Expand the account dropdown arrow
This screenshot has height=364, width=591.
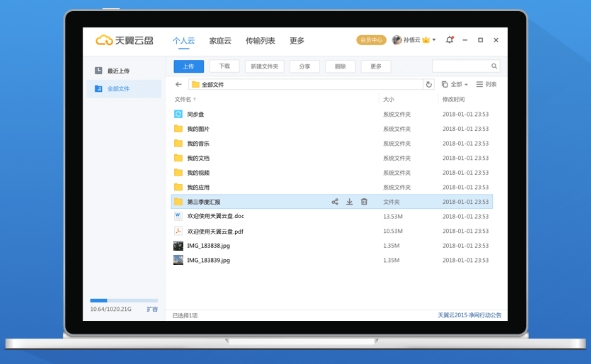click(434, 40)
